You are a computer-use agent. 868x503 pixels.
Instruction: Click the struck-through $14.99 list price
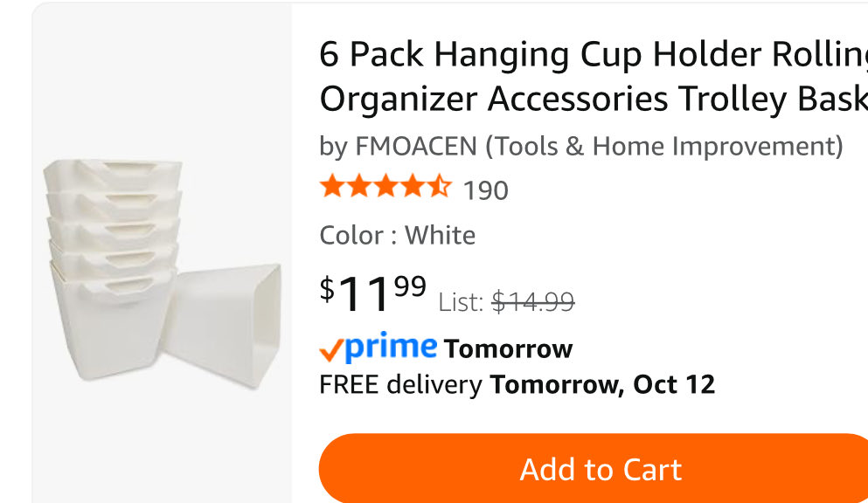[533, 302]
